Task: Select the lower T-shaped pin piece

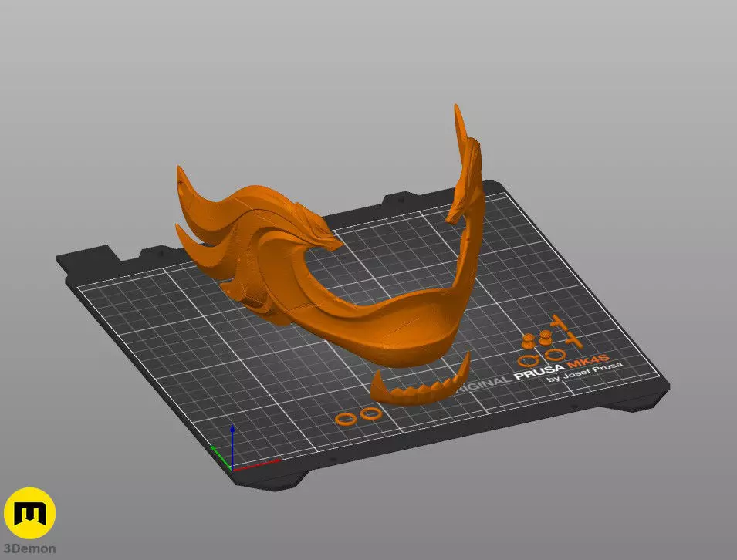Action: click(574, 340)
